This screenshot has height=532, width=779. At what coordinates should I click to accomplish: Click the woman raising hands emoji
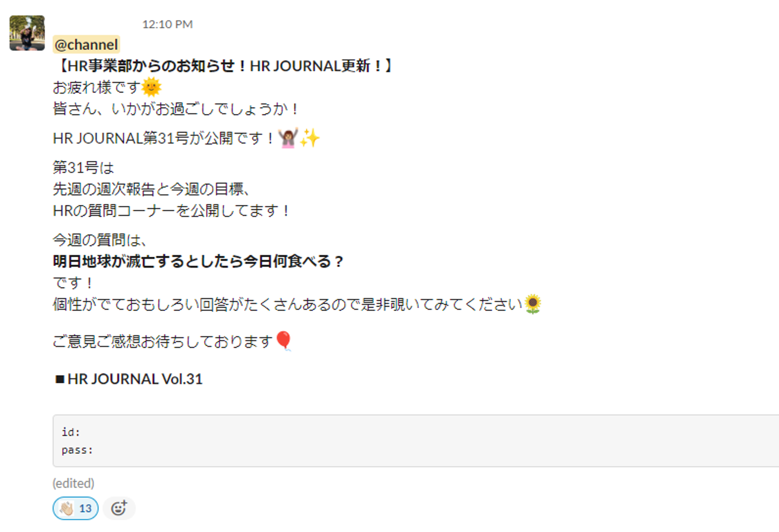[x=288, y=138]
